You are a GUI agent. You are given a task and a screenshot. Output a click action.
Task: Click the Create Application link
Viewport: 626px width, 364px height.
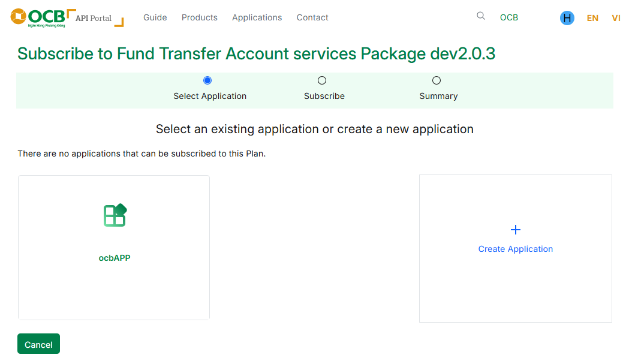516,249
